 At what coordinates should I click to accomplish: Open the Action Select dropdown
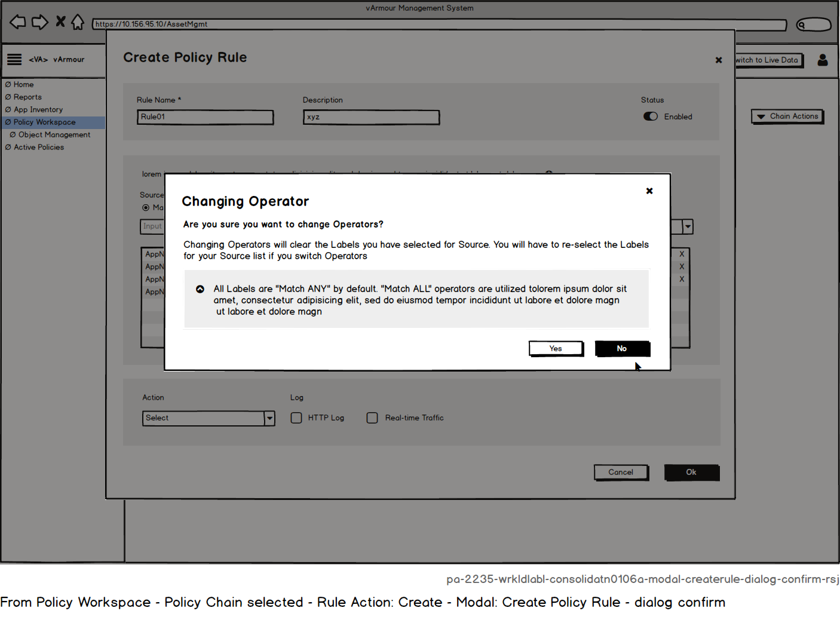[209, 418]
